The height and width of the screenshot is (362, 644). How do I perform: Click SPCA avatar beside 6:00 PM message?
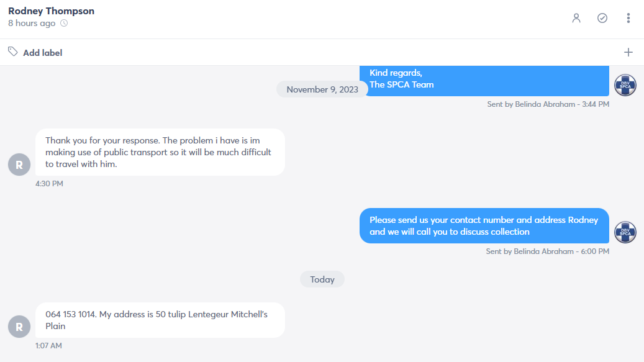pos(625,232)
